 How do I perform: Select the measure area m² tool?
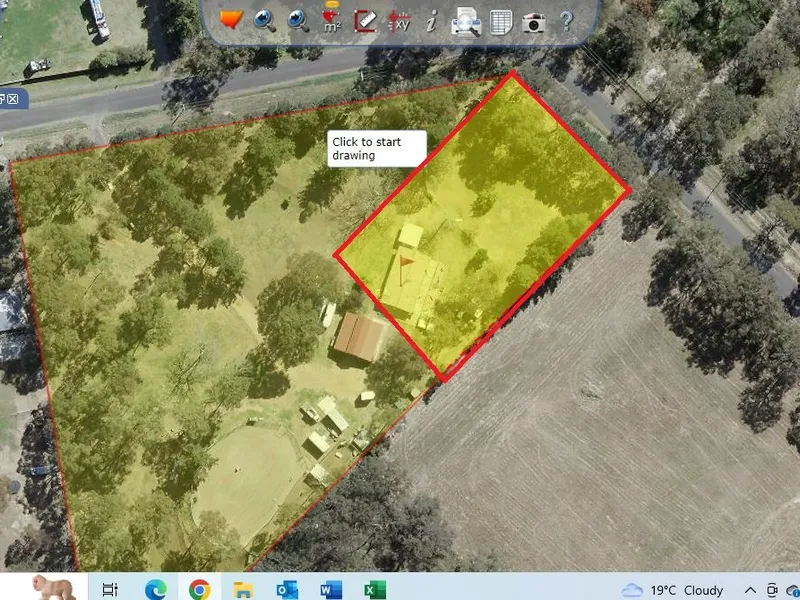[331, 19]
